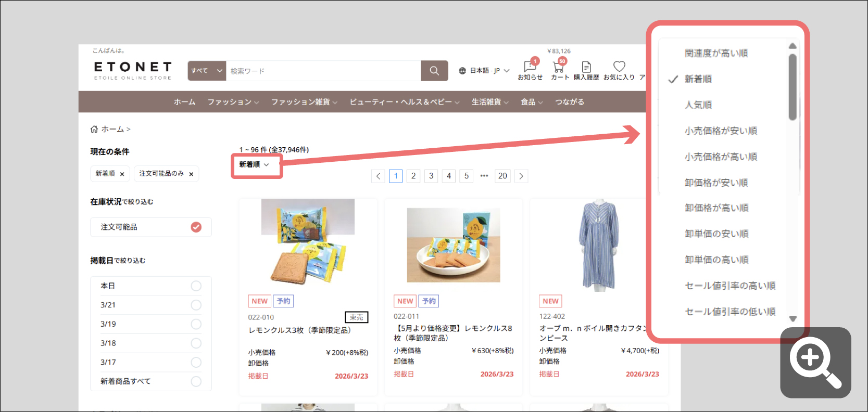This screenshot has width=868, height=412.
Task: Open the 日本語 - JP language dropdown
Action: point(484,71)
